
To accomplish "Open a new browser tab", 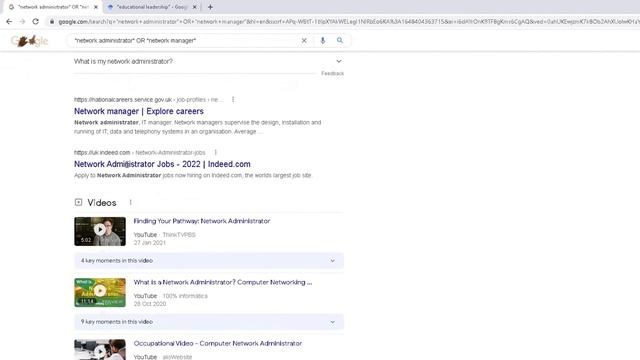I will click(210, 7).
